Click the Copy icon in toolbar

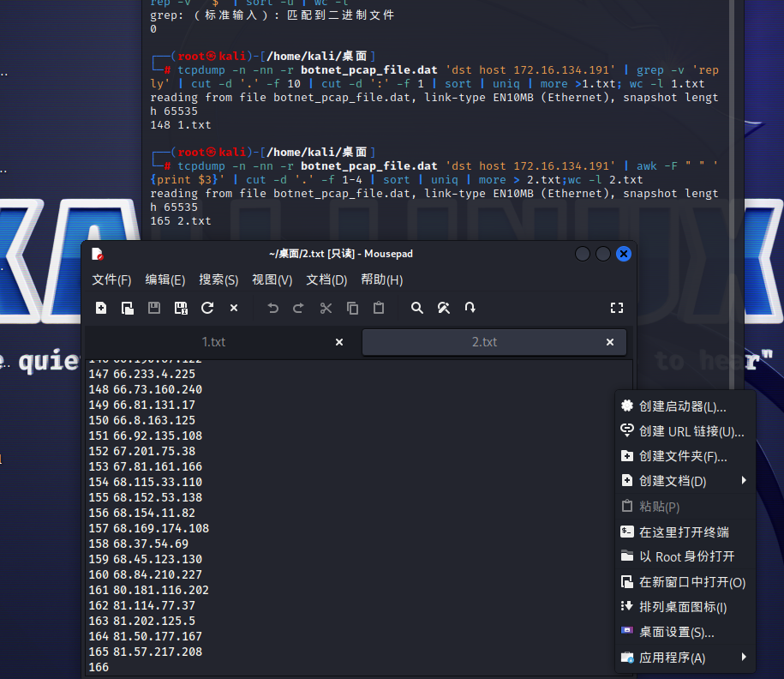click(x=352, y=308)
